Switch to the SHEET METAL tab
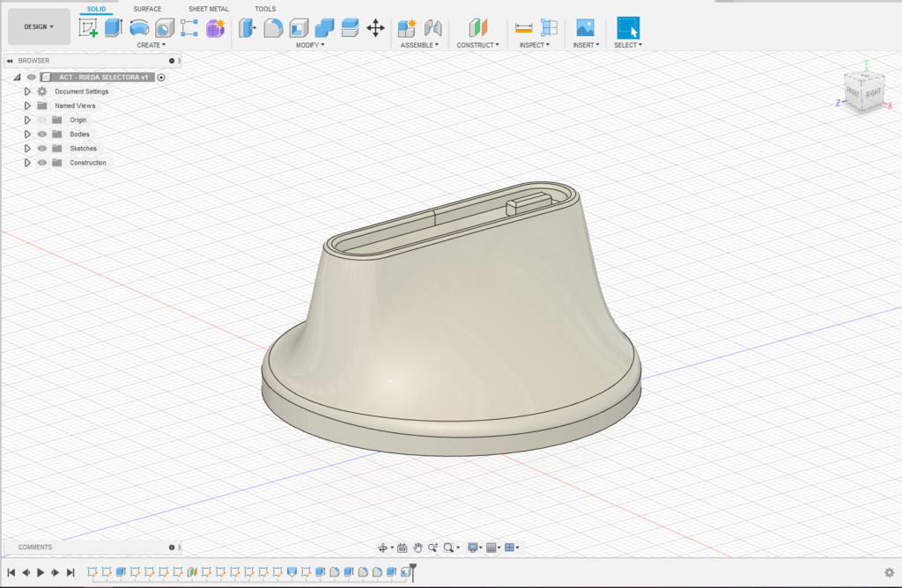 (208, 9)
